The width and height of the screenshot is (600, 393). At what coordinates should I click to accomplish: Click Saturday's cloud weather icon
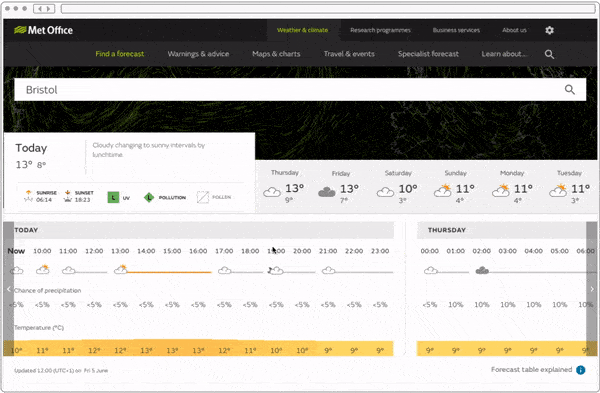click(x=385, y=192)
